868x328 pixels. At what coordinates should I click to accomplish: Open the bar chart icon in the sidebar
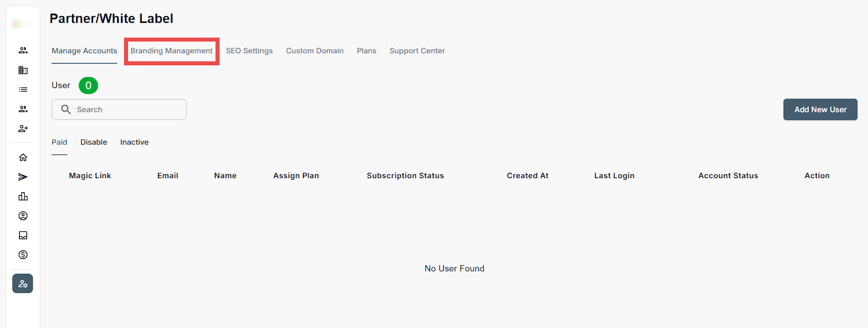pyautogui.click(x=23, y=197)
